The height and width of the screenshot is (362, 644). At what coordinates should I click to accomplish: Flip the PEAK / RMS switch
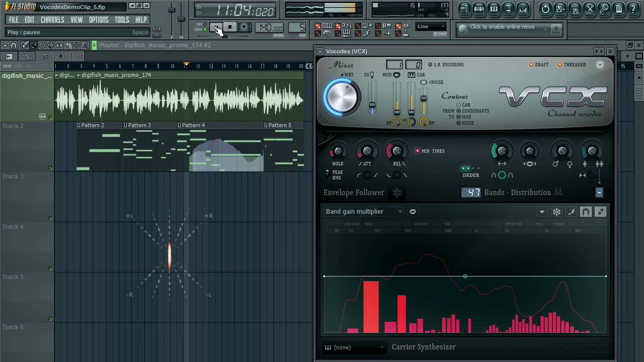click(328, 174)
